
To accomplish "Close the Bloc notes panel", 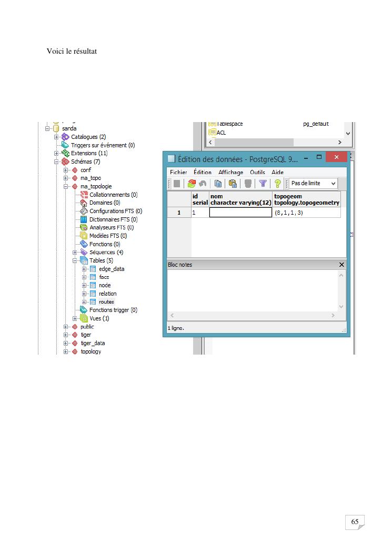I will 341,265.
